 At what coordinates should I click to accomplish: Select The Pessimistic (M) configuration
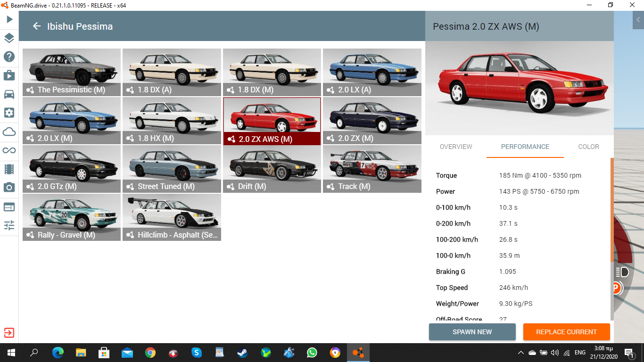(x=72, y=72)
